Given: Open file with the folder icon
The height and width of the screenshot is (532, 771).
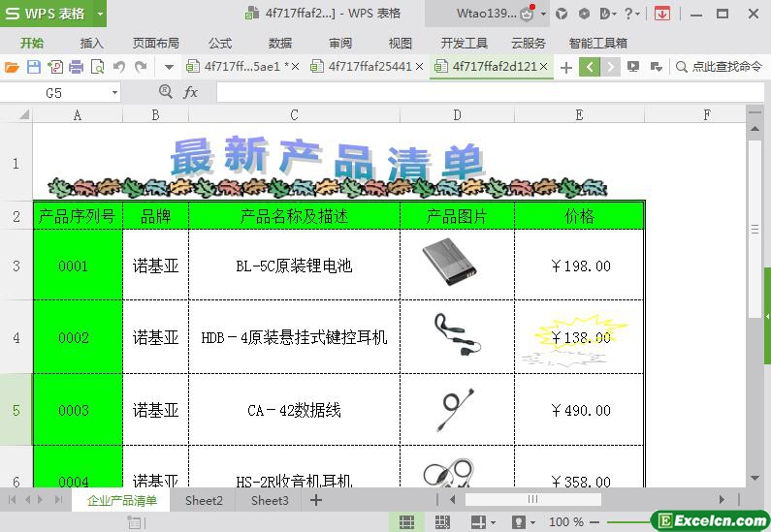Looking at the screenshot, I should tap(12, 67).
